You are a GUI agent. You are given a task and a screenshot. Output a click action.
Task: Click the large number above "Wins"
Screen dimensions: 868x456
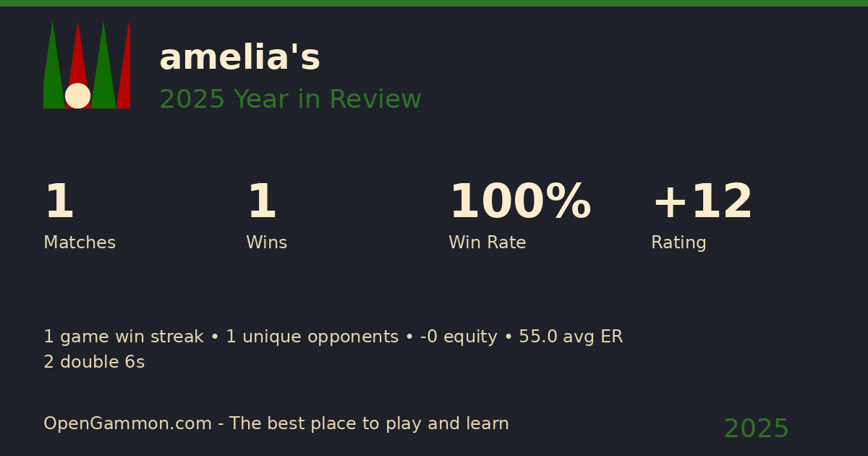[x=261, y=203]
